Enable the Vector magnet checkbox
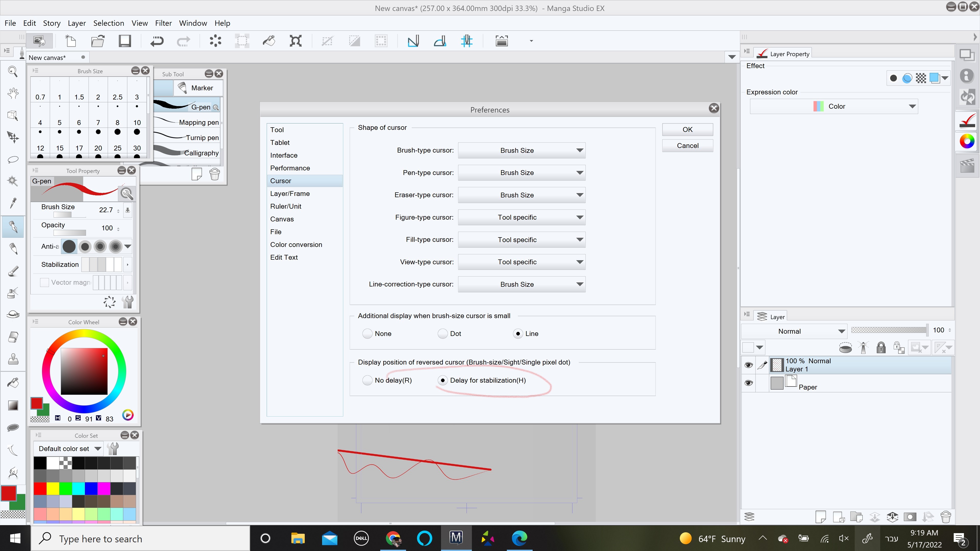This screenshot has height=551, width=980. pyautogui.click(x=44, y=282)
